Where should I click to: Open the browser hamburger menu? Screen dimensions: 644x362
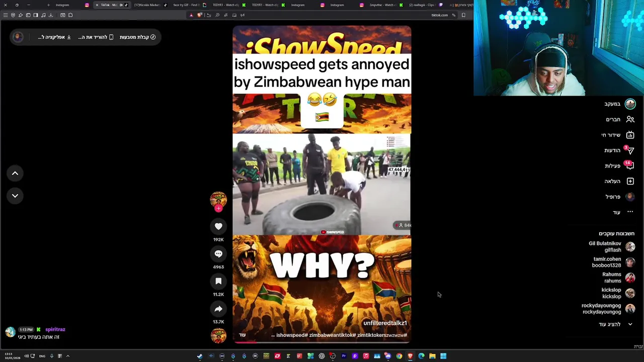tap(6, 15)
